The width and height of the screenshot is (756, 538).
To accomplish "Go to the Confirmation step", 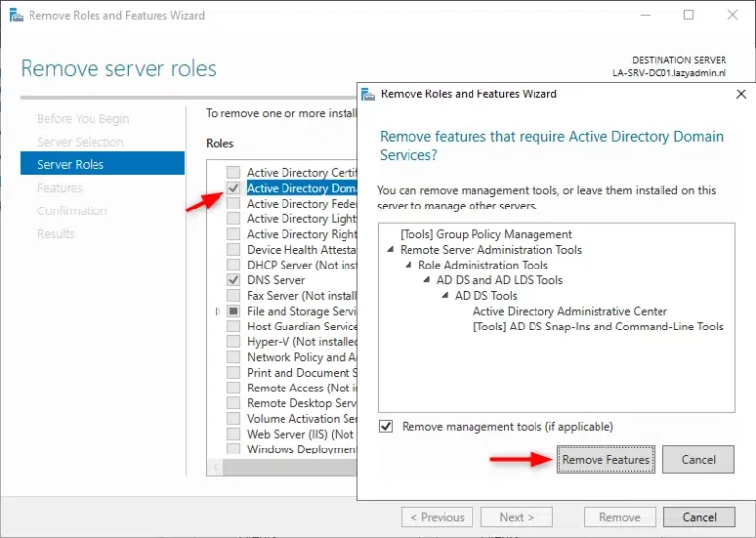I will 72,210.
